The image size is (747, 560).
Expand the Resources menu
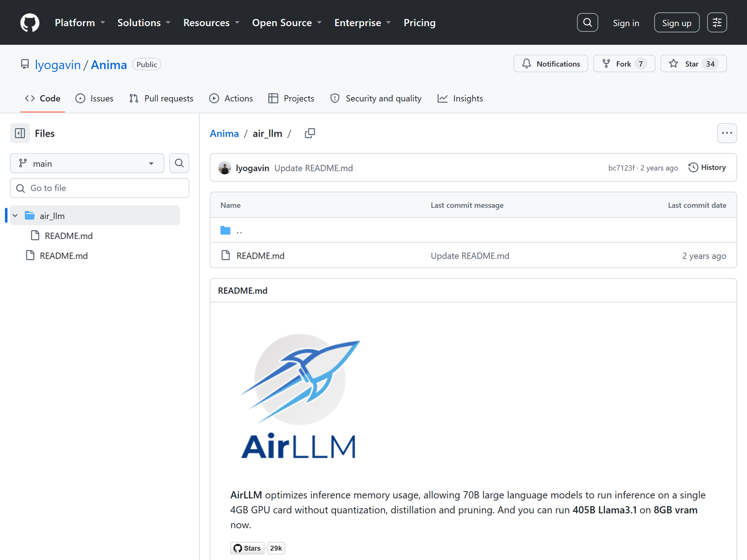(x=211, y=22)
